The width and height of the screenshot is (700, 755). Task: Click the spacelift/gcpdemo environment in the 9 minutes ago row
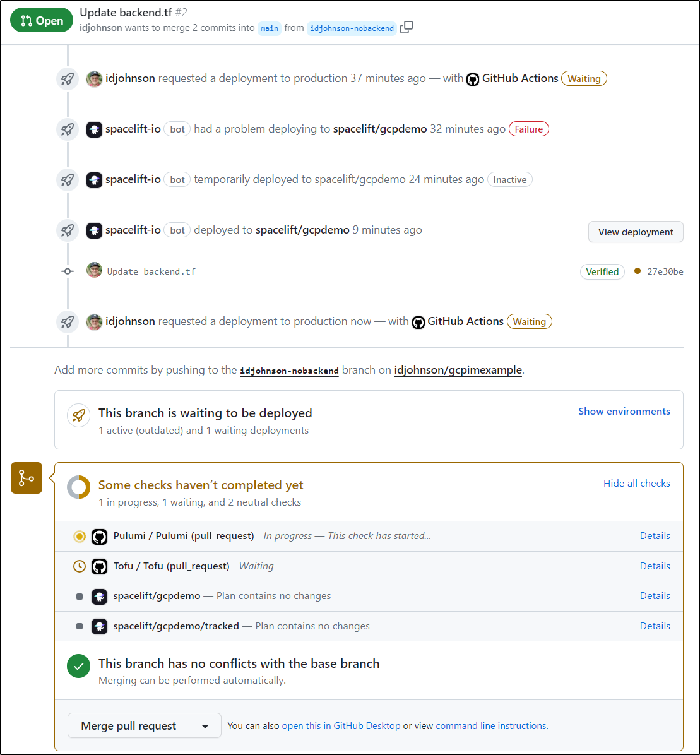pyautogui.click(x=302, y=230)
